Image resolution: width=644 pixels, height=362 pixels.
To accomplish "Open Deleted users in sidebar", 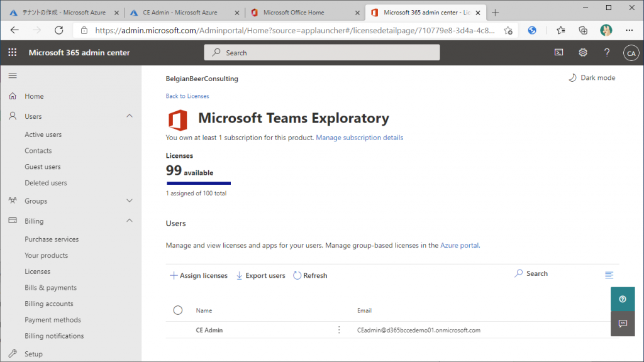I will click(x=45, y=183).
